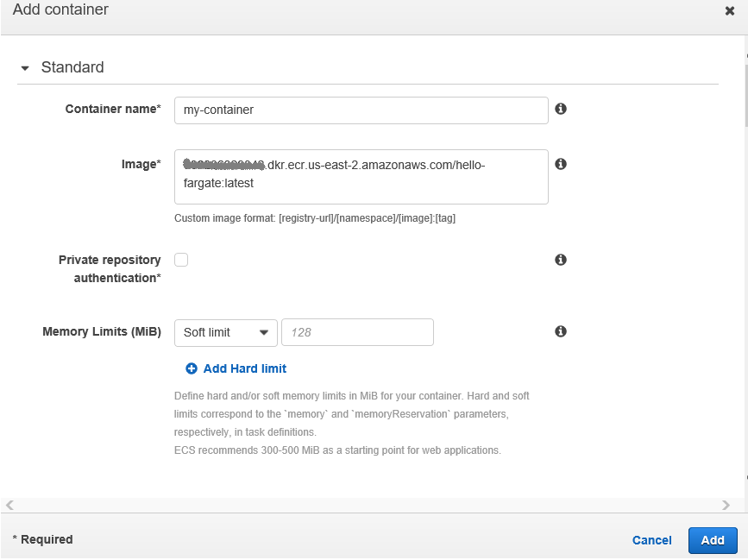Close the Add container dialog with X
This screenshot has width=748, height=560.
730,11
